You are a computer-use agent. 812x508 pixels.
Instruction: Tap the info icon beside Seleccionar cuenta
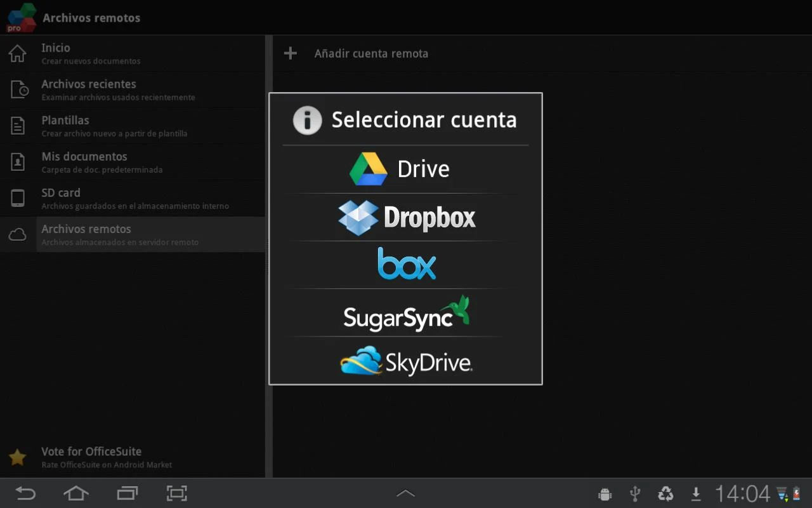(x=308, y=120)
